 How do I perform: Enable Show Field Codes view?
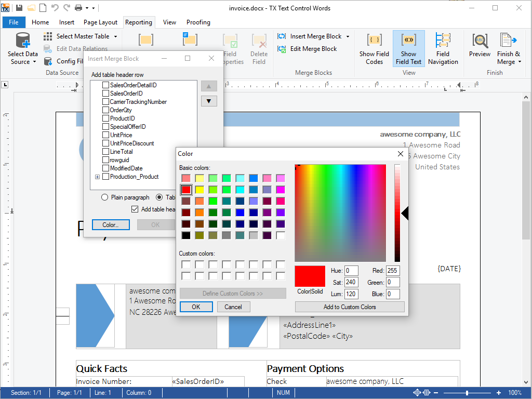pyautogui.click(x=374, y=48)
